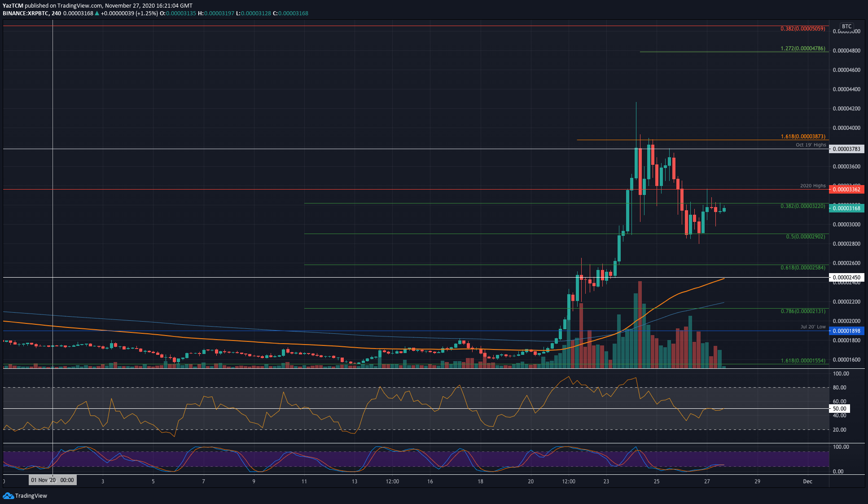Select the Dec label on time axis

click(x=808, y=481)
